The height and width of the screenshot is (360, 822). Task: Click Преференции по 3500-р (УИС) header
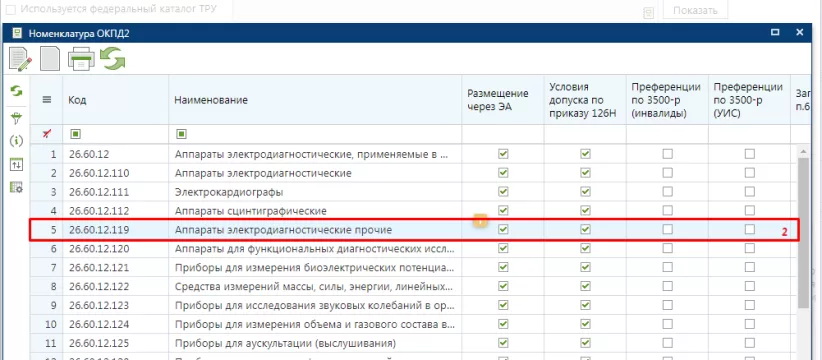pyautogui.click(x=750, y=100)
